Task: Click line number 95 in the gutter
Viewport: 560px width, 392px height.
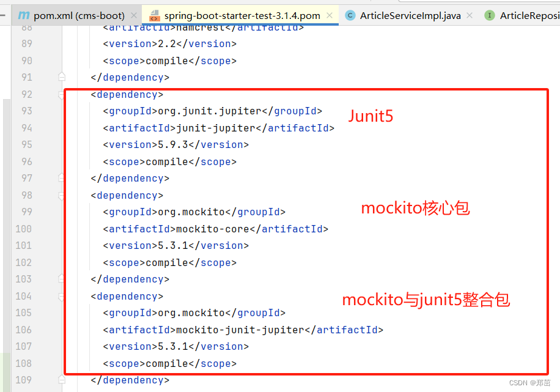Action: (27, 144)
